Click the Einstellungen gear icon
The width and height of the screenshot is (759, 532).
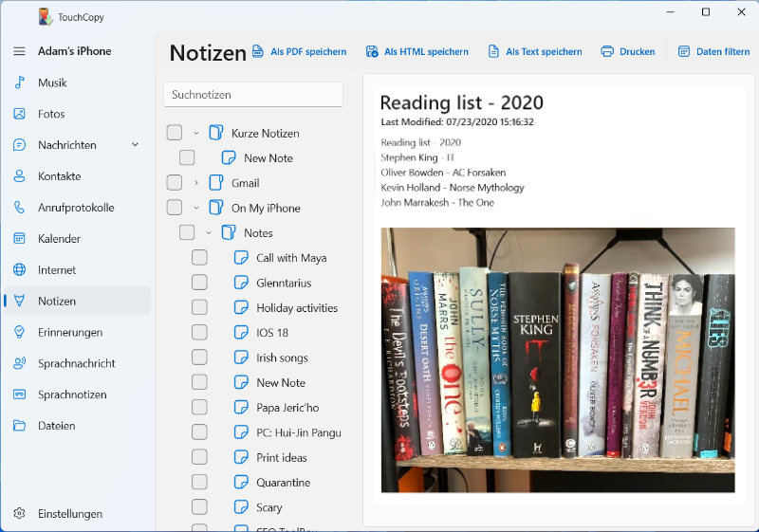[x=19, y=513]
